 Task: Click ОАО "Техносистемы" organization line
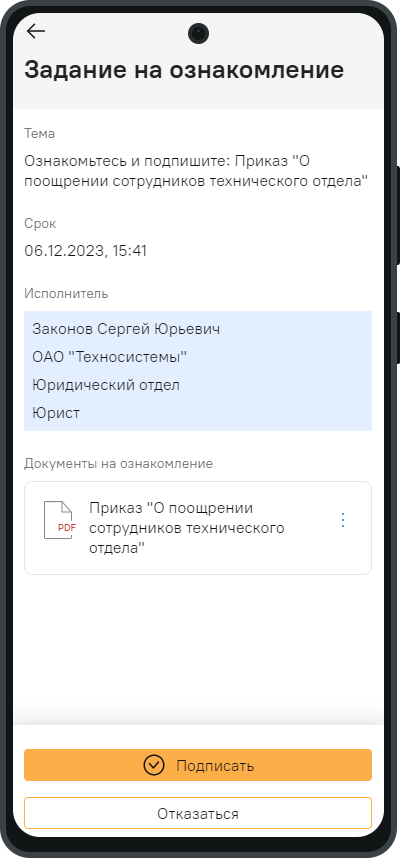pyautogui.click(x=109, y=357)
